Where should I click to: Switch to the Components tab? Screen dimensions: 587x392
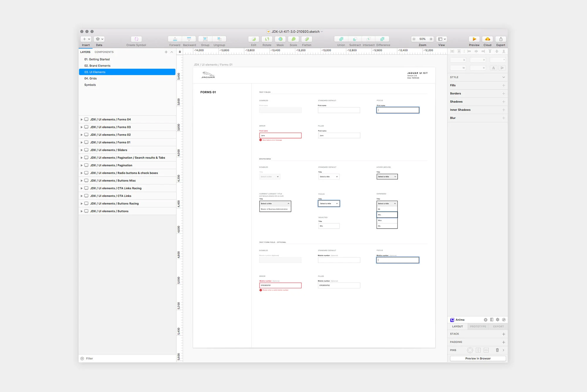(x=104, y=52)
